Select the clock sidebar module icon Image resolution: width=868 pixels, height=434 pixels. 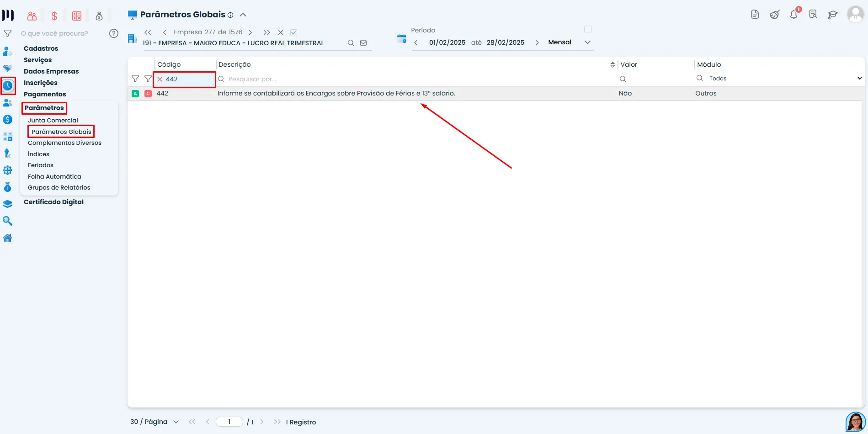8,85
